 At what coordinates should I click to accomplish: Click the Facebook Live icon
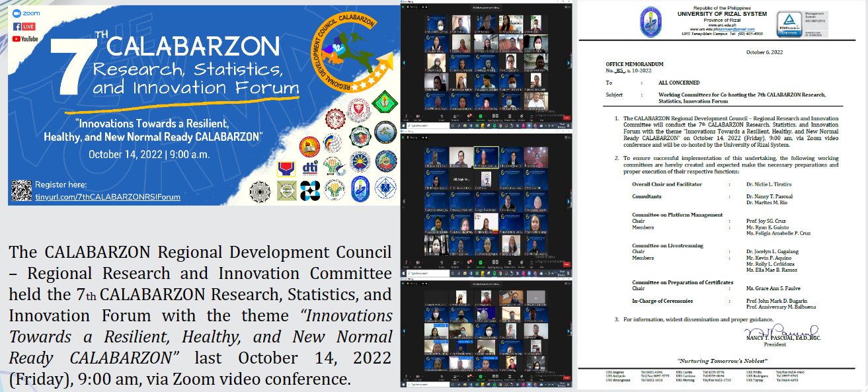point(24,26)
